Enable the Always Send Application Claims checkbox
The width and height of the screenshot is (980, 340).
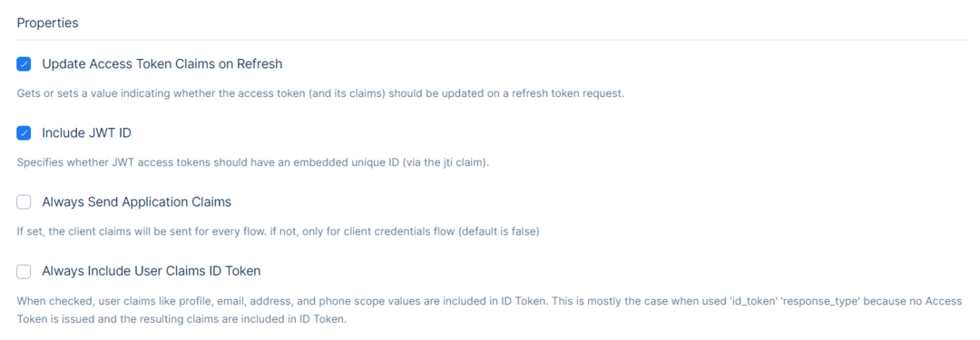click(24, 202)
